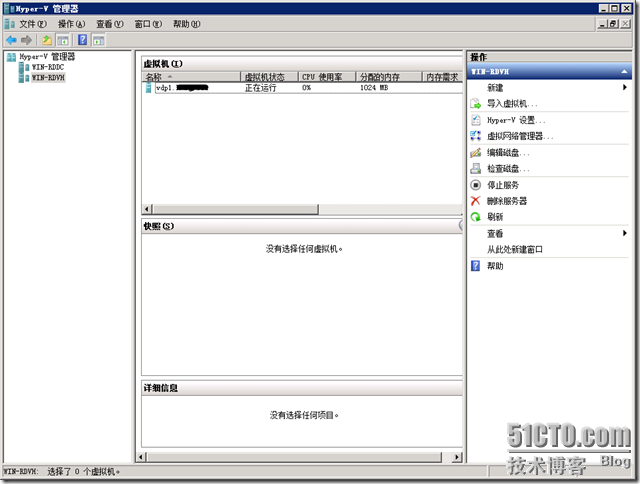Sort by 虚拟机状态 column header
This screenshot has height=484, width=640.
point(269,77)
